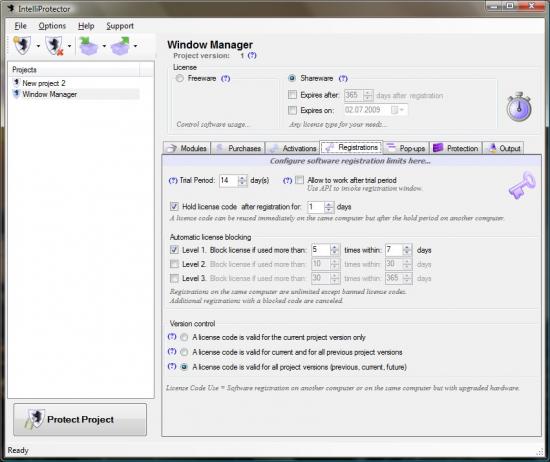The width and height of the screenshot is (550, 462).
Task: Click the stopwatch icon in License section
Action: (519, 107)
